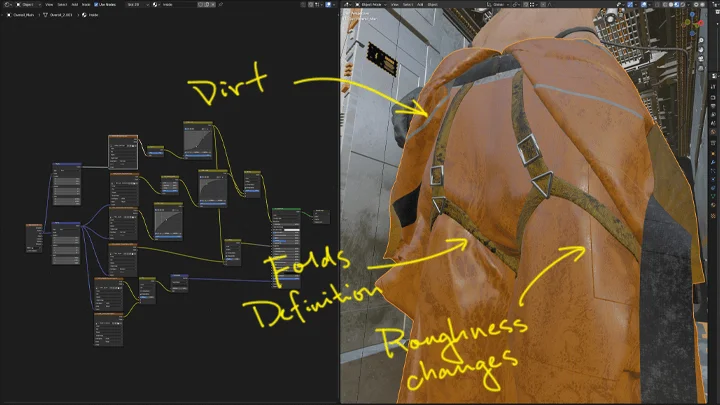Open the pivot point dropdown

click(x=516, y=5)
